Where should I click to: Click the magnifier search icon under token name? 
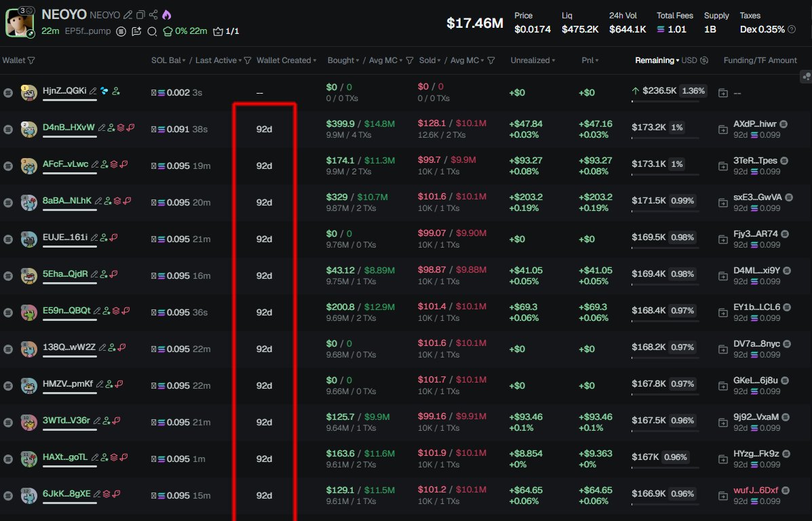tap(152, 31)
